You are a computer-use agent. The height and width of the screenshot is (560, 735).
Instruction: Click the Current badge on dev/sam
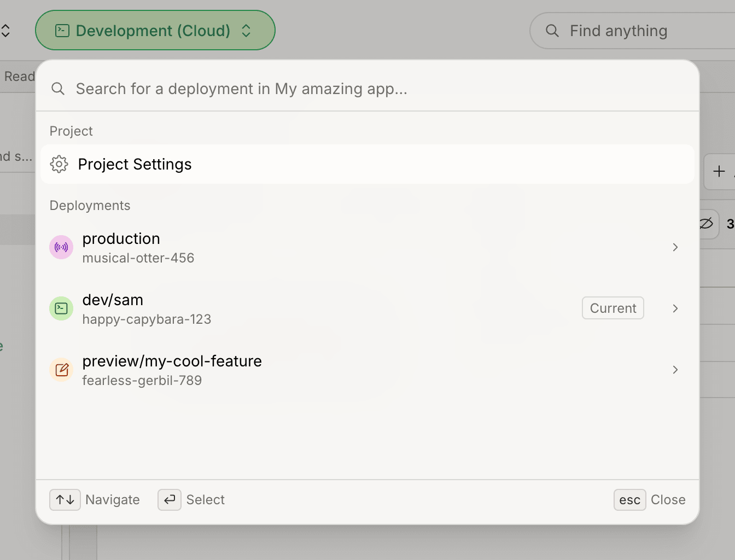[x=613, y=308]
